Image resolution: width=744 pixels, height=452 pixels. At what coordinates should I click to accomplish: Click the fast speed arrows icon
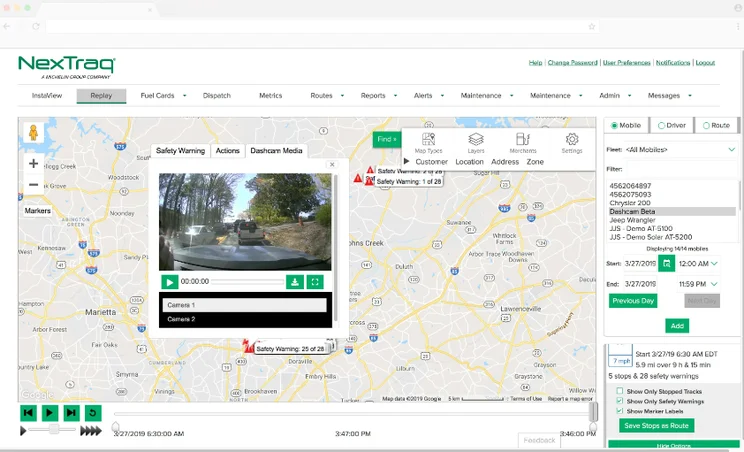[91, 431]
